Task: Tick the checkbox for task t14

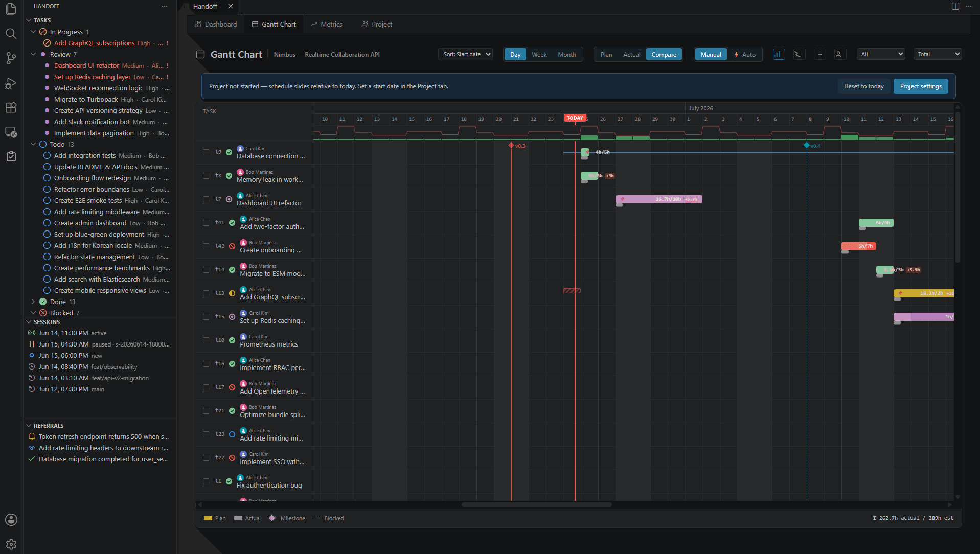Action: tap(206, 270)
